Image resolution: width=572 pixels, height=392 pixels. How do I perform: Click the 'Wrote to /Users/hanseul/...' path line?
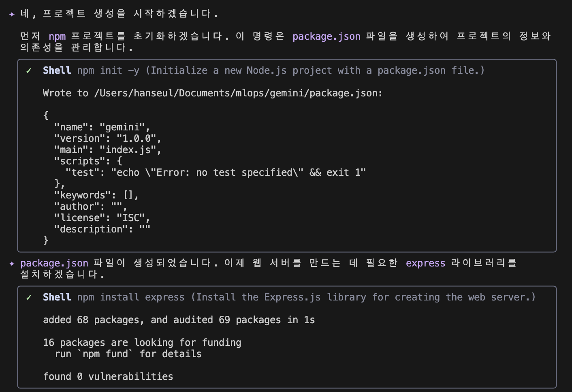pyautogui.click(x=213, y=93)
